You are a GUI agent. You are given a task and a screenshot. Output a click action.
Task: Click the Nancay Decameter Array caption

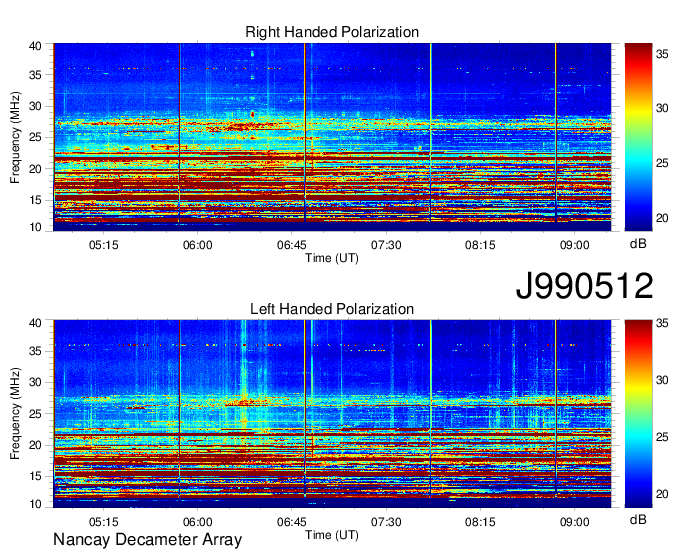coord(147,540)
